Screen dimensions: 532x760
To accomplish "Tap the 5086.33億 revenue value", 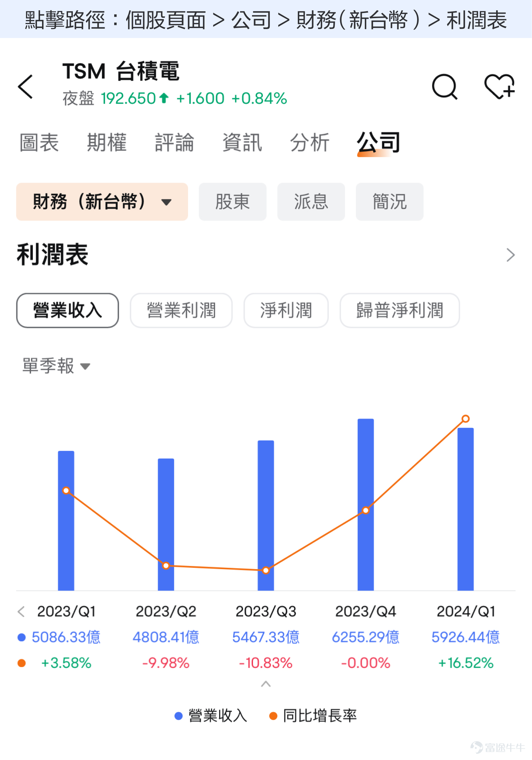I will (66, 637).
